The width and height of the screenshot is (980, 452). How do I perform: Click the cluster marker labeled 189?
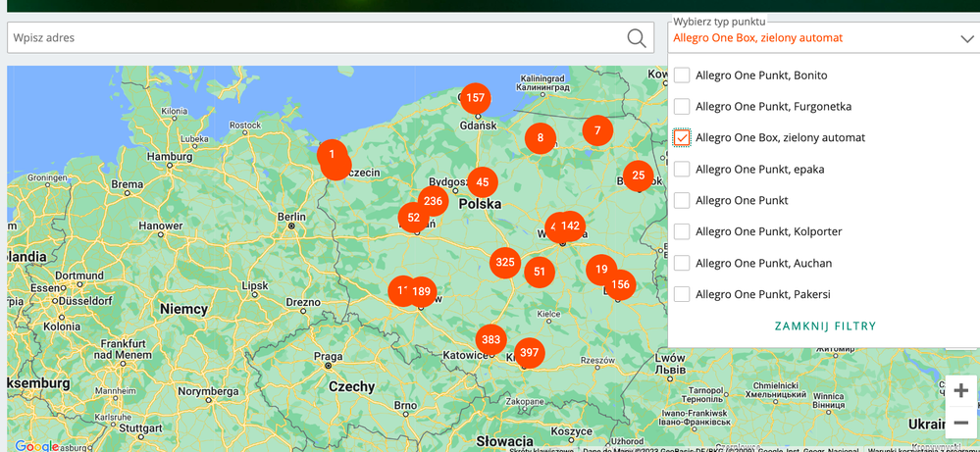[x=422, y=291]
